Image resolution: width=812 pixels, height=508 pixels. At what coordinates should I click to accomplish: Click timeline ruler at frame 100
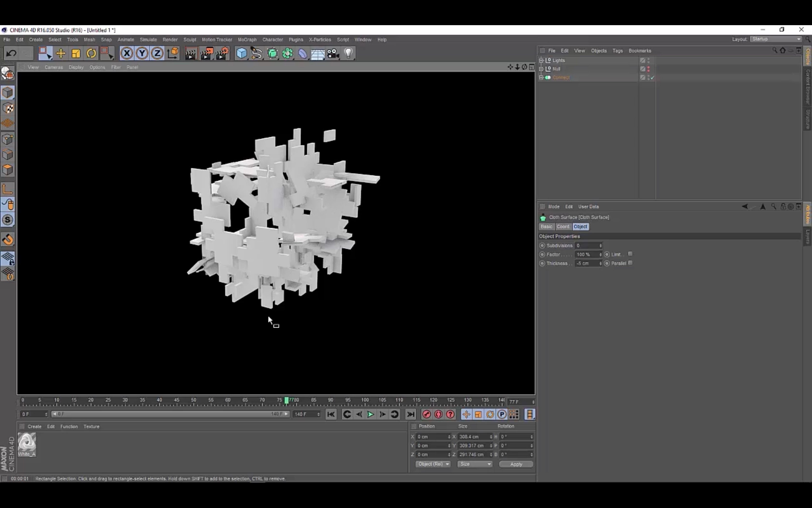tap(365, 400)
